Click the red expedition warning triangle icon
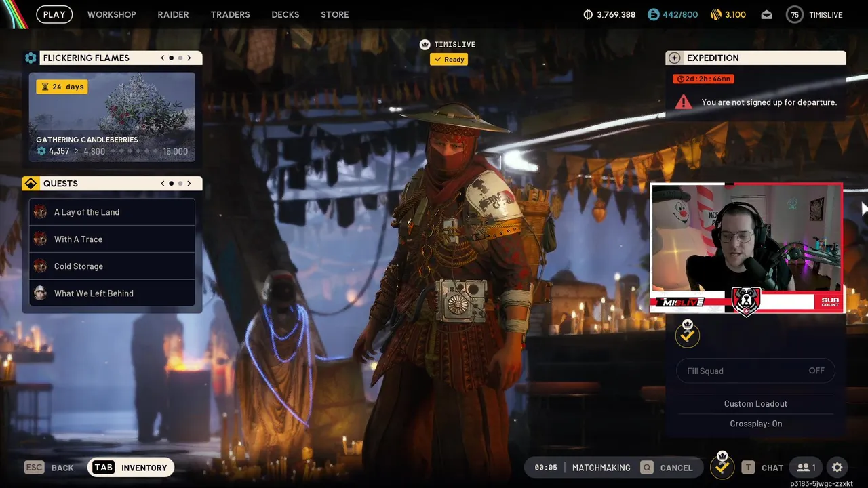 pos(684,102)
